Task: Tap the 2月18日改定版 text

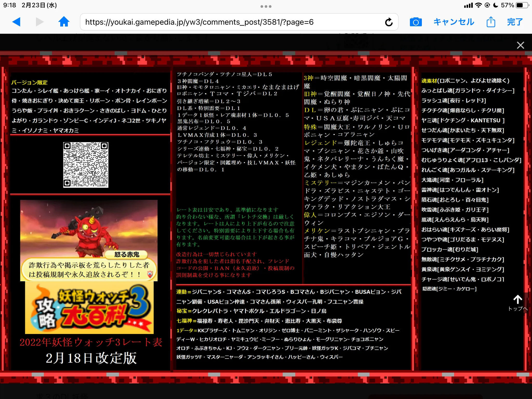Action: point(91,358)
